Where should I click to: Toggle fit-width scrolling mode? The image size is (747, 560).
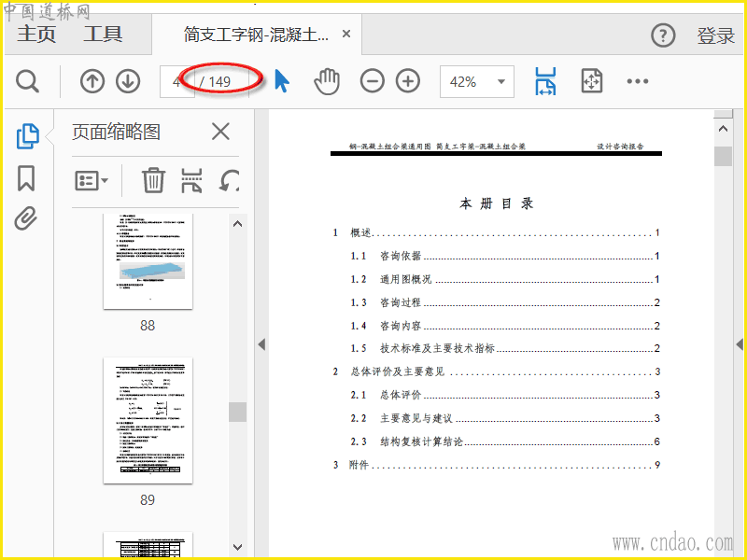(x=545, y=81)
